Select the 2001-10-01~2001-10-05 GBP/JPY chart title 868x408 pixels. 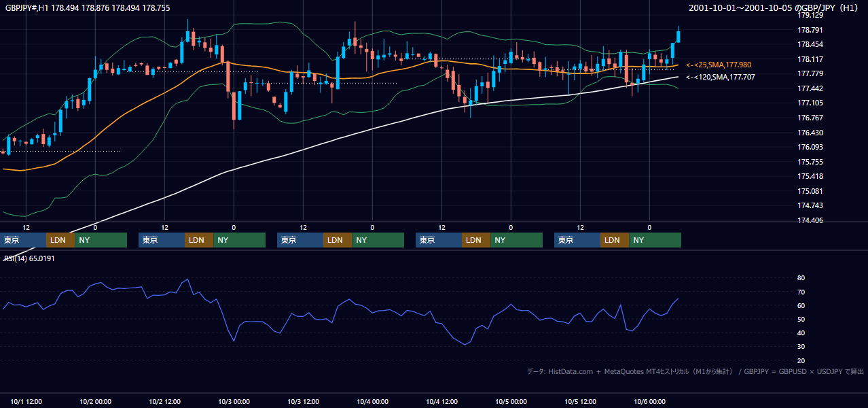[x=774, y=7]
